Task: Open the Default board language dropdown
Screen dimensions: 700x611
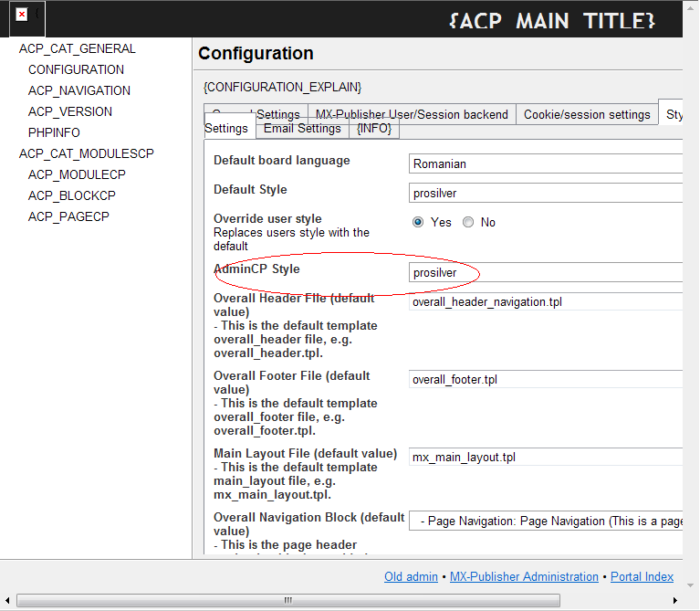Action: click(x=546, y=163)
